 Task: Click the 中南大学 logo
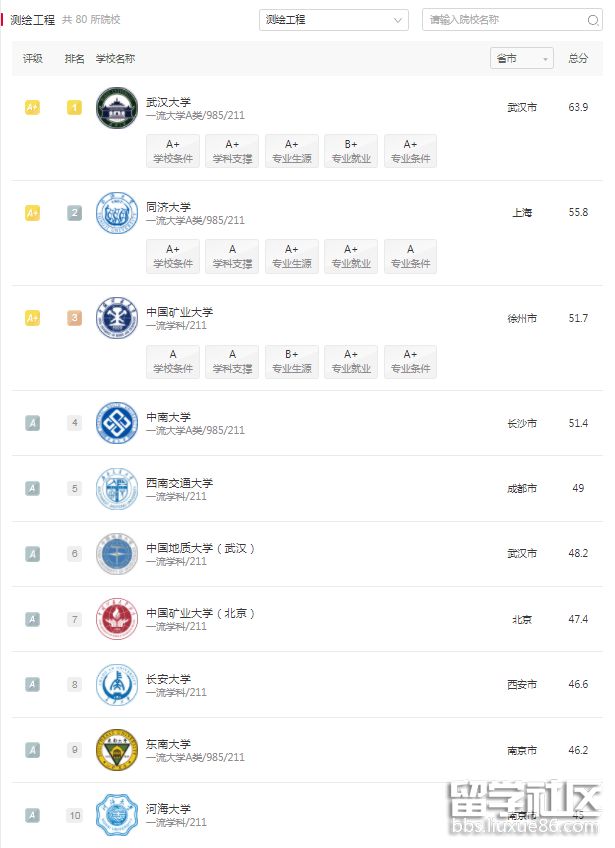(117, 423)
